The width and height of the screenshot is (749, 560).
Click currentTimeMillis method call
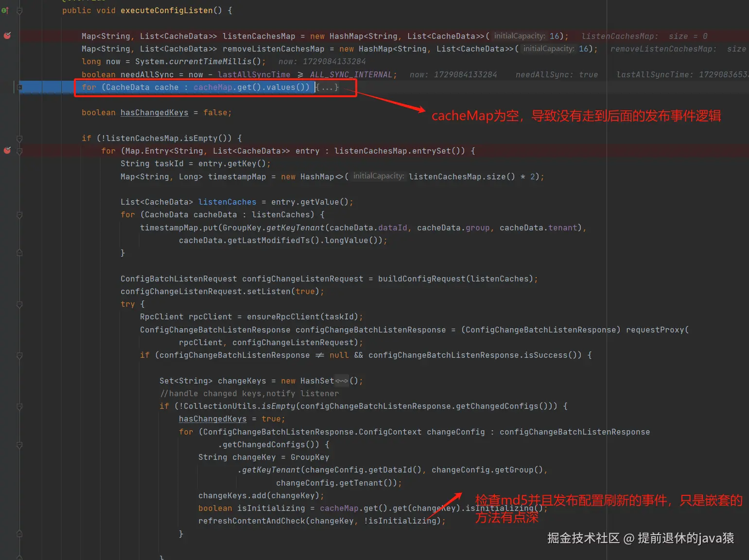pos(210,61)
